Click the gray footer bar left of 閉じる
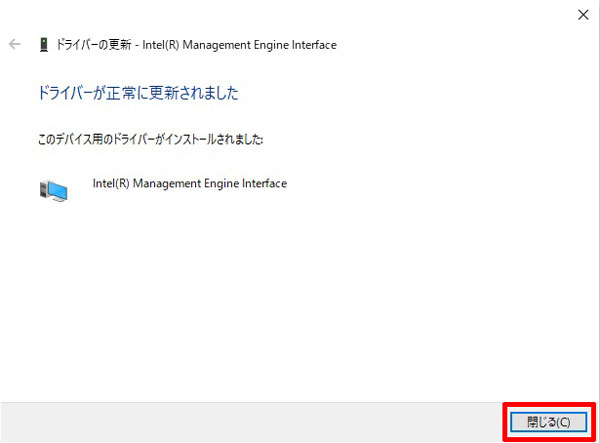 click(250, 421)
